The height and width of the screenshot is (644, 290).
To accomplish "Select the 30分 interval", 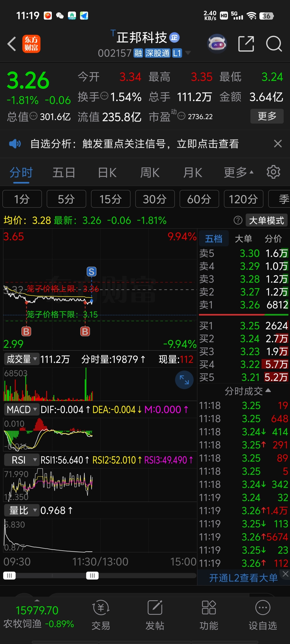I will pyautogui.click(x=155, y=199).
